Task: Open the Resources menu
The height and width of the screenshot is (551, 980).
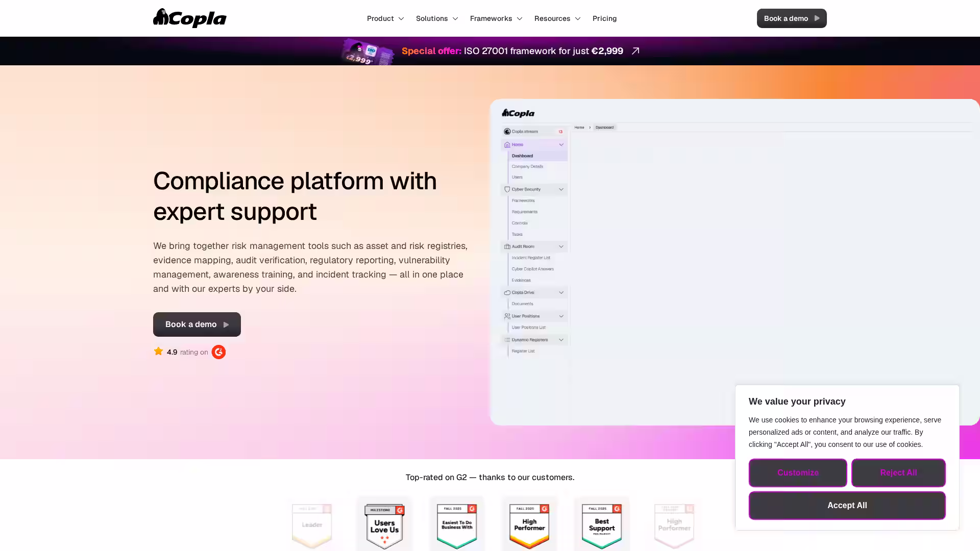Action: (x=557, y=18)
